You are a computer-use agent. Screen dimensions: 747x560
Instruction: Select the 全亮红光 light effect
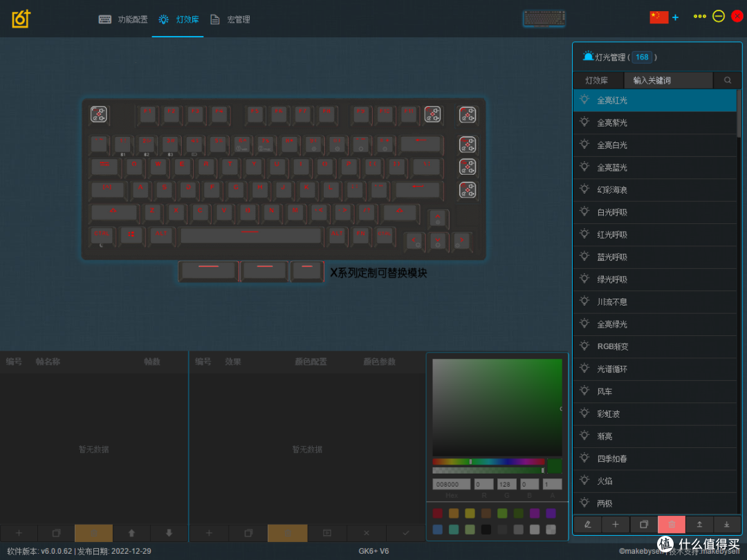click(654, 100)
